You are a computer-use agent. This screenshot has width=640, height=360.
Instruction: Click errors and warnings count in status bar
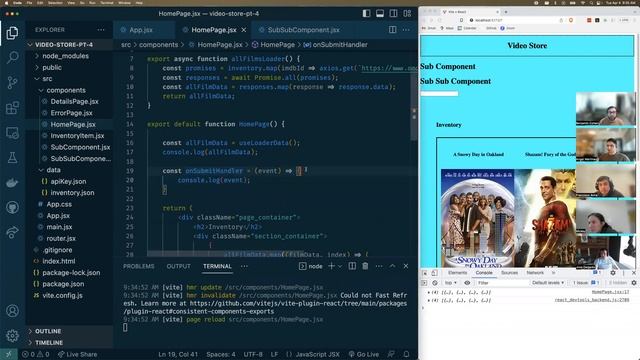36,354
